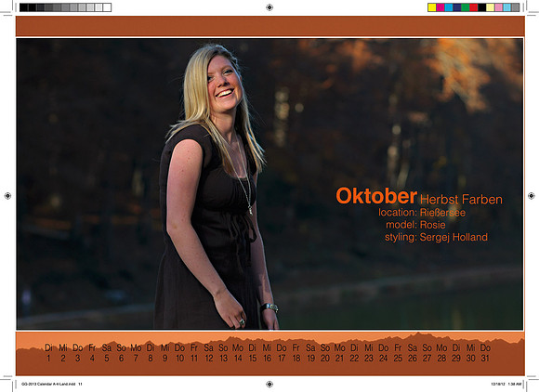
Task: Click day number 3 in the calendar strip
Action: 78,359
